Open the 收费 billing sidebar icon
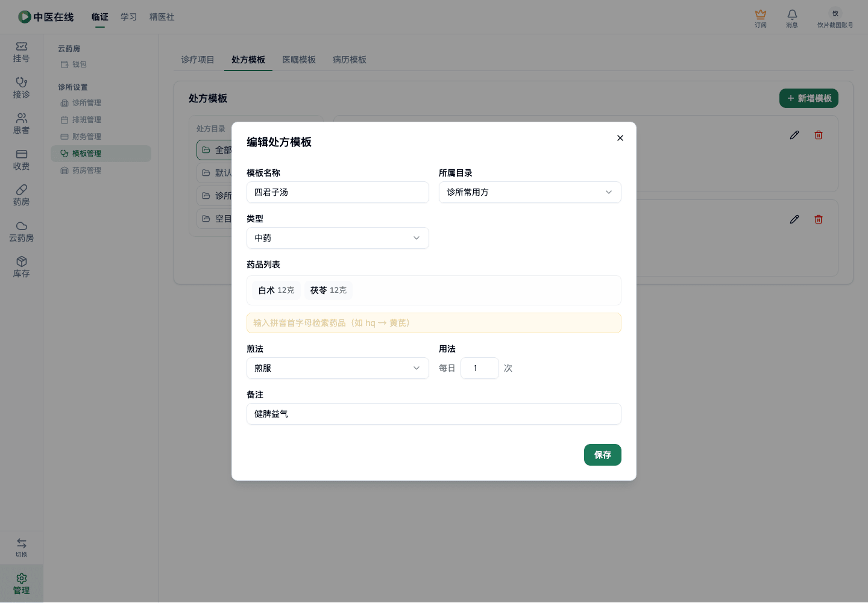 pyautogui.click(x=21, y=160)
